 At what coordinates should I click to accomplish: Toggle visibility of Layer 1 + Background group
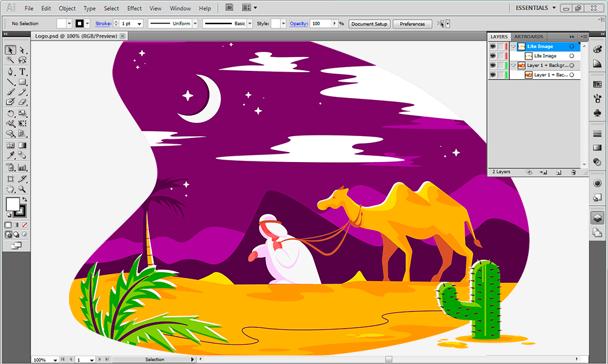pos(493,65)
